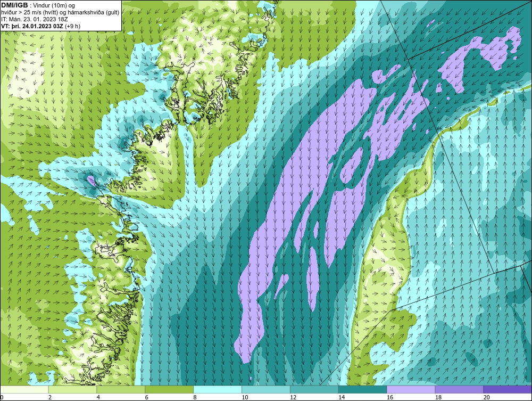This screenshot has width=532, height=401.
Task: Click the legend label '20'
Action: [x=487, y=397]
